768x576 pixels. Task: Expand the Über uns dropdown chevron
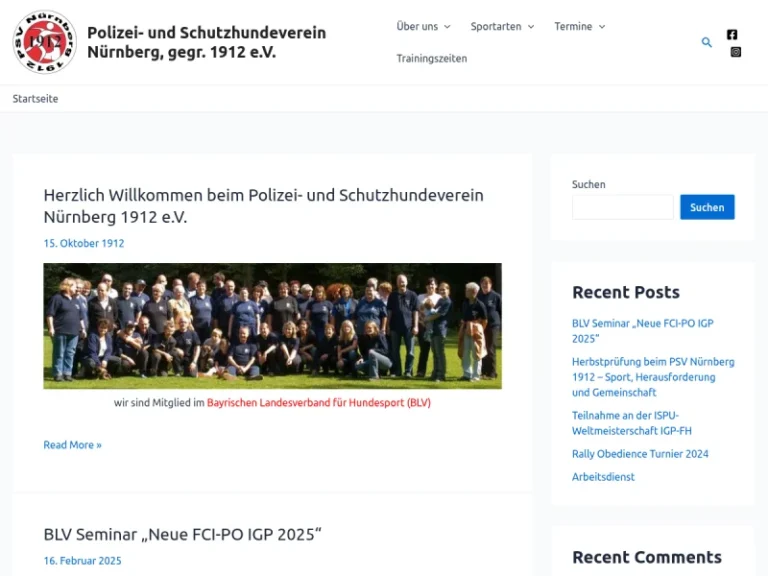(447, 26)
